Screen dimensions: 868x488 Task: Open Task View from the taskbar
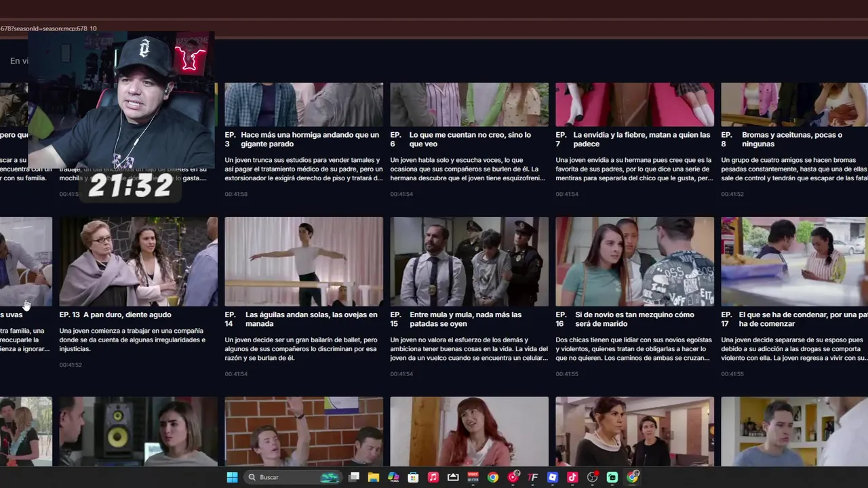354,477
